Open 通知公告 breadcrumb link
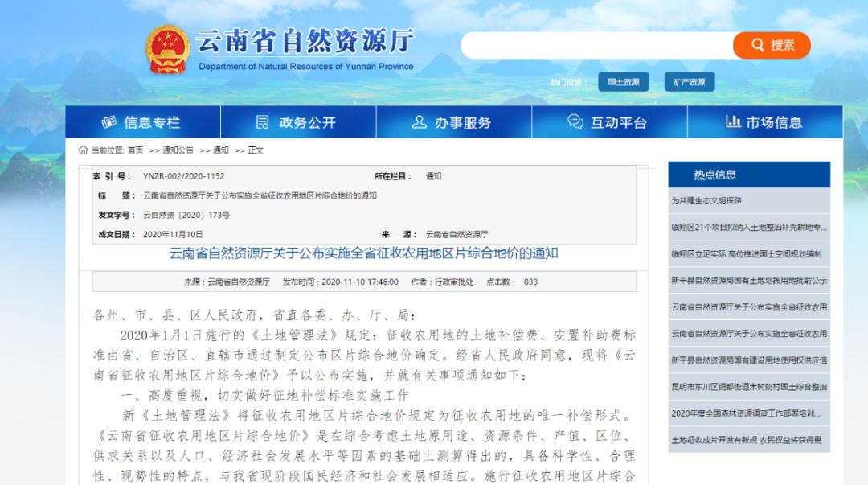The height and width of the screenshot is (485, 868). (178, 150)
